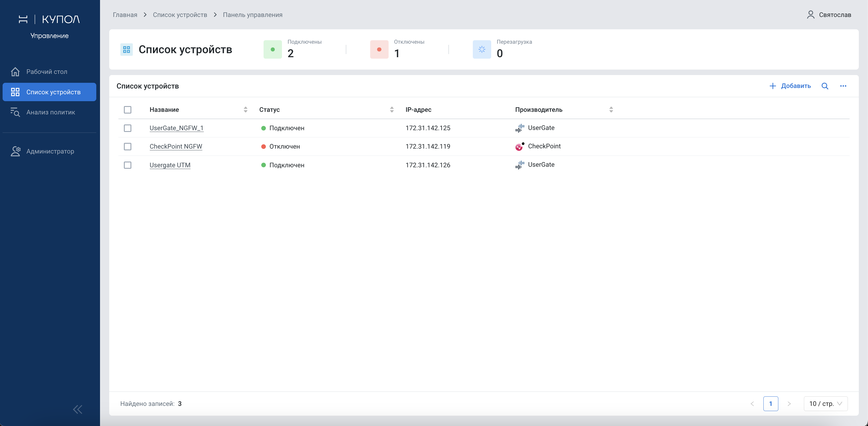Open the search magnifier in device list
868x426 pixels.
point(825,86)
